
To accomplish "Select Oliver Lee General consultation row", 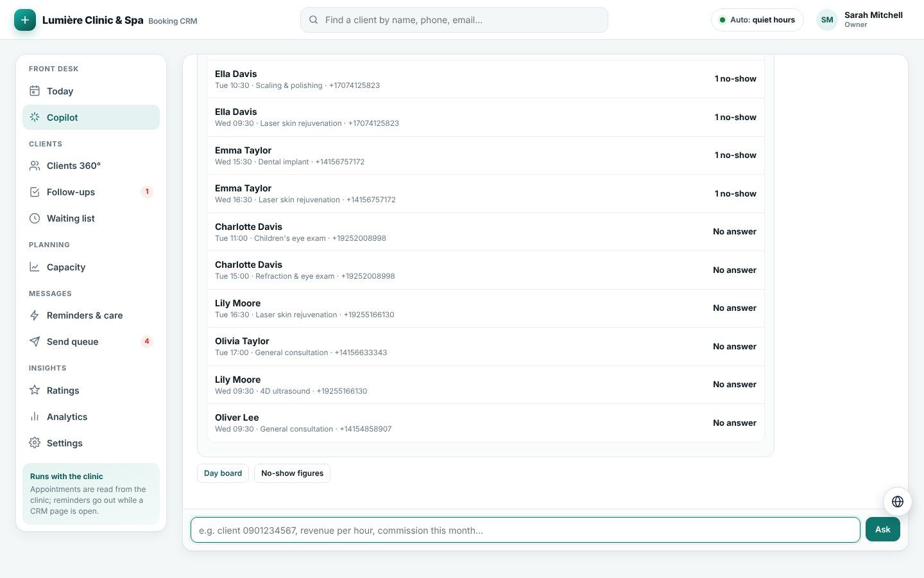I will (x=486, y=423).
